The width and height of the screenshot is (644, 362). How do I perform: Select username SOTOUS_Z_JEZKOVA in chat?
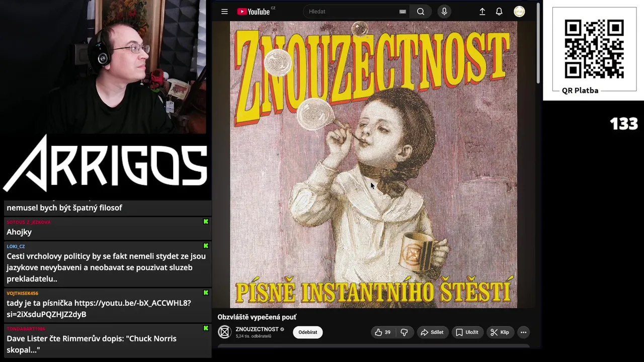[x=29, y=222]
